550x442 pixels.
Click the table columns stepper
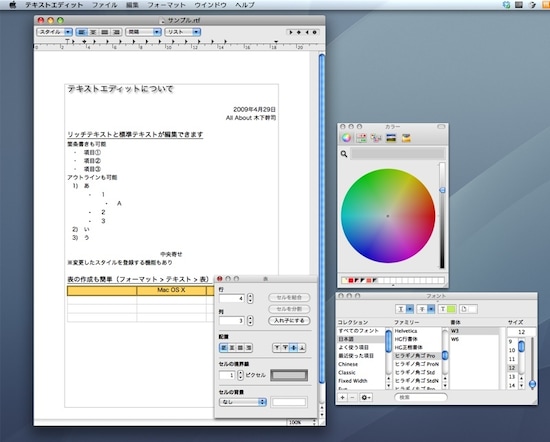click(x=250, y=321)
